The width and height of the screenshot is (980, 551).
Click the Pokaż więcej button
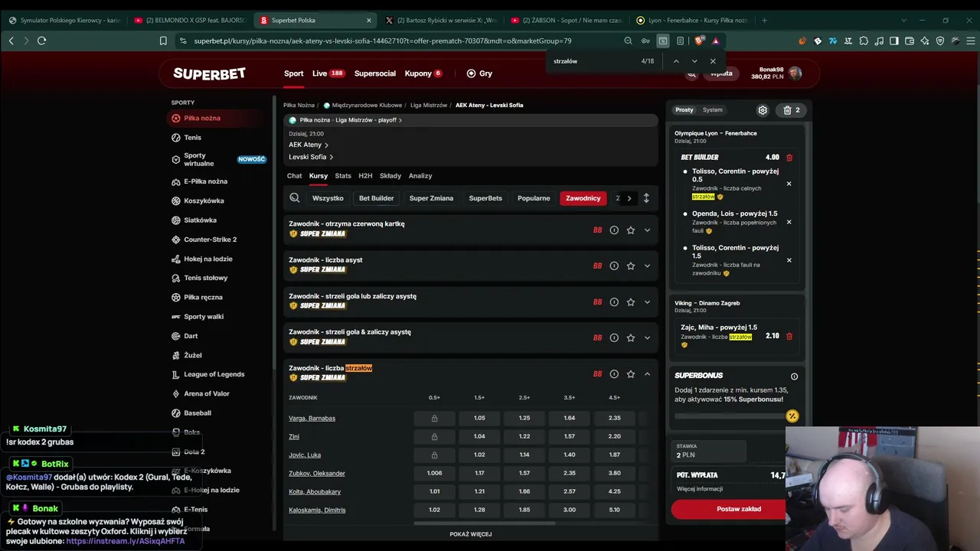(471, 534)
